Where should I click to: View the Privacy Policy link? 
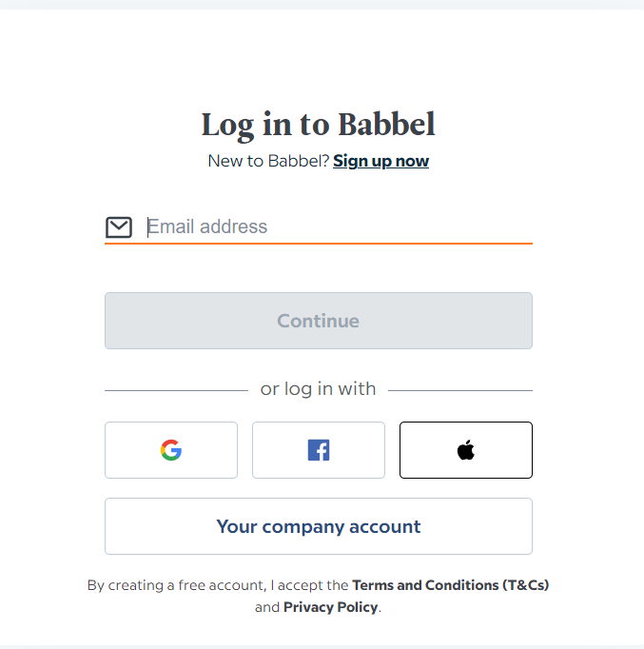(x=330, y=607)
